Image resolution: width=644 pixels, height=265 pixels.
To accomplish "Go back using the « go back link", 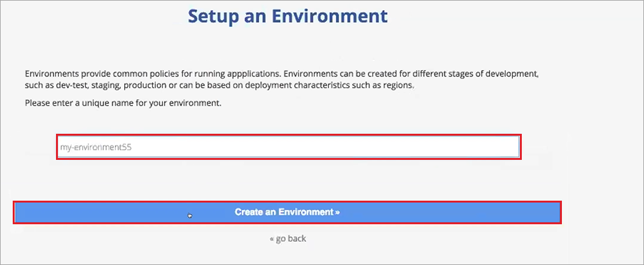I will point(288,238).
